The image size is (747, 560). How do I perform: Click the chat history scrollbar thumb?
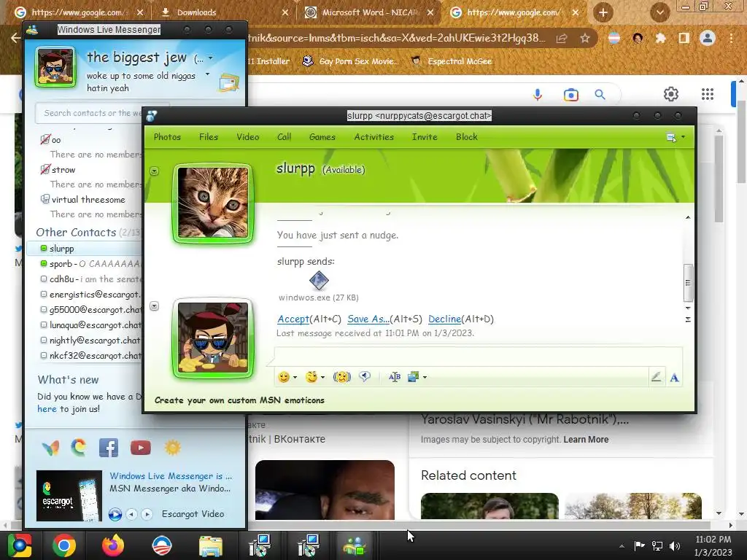(x=688, y=283)
